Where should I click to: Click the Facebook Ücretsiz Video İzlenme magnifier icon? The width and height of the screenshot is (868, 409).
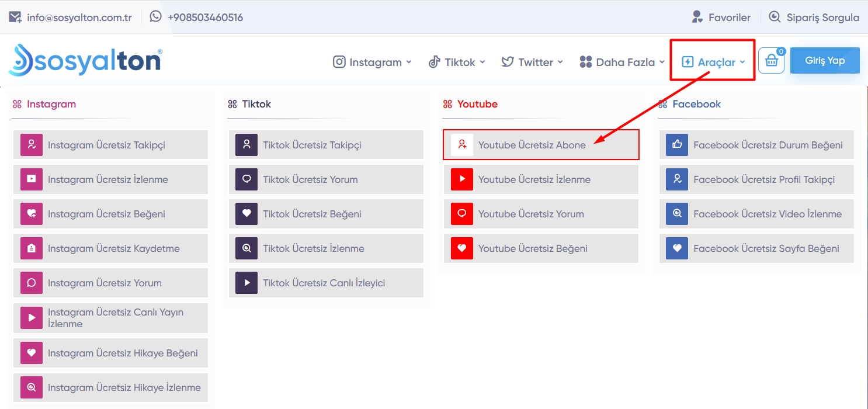pos(677,214)
